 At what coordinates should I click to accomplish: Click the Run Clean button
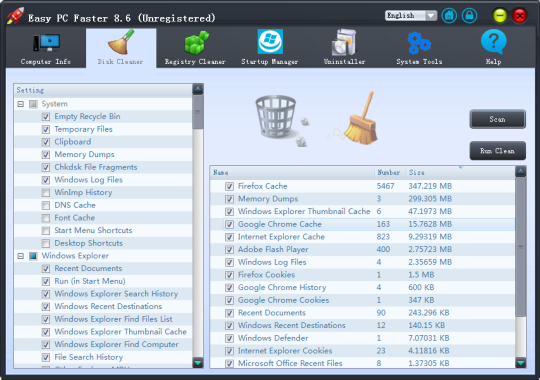[x=497, y=151]
